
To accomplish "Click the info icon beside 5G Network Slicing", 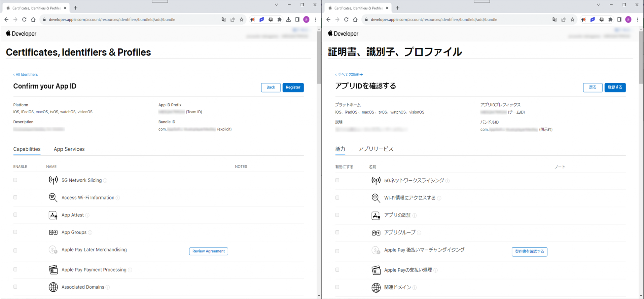I will (x=105, y=181).
